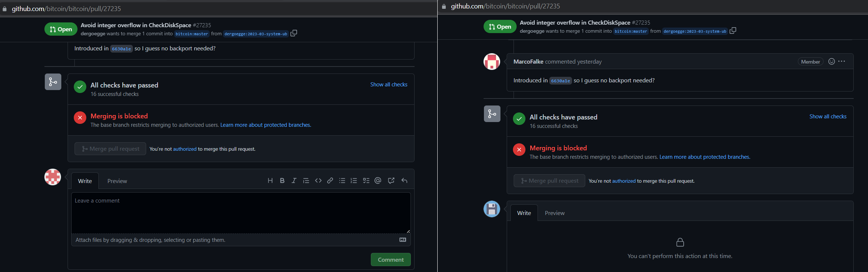Image resolution: width=868 pixels, height=272 pixels.
Task: Click bitcoin:master branch in right window
Action: point(631,31)
